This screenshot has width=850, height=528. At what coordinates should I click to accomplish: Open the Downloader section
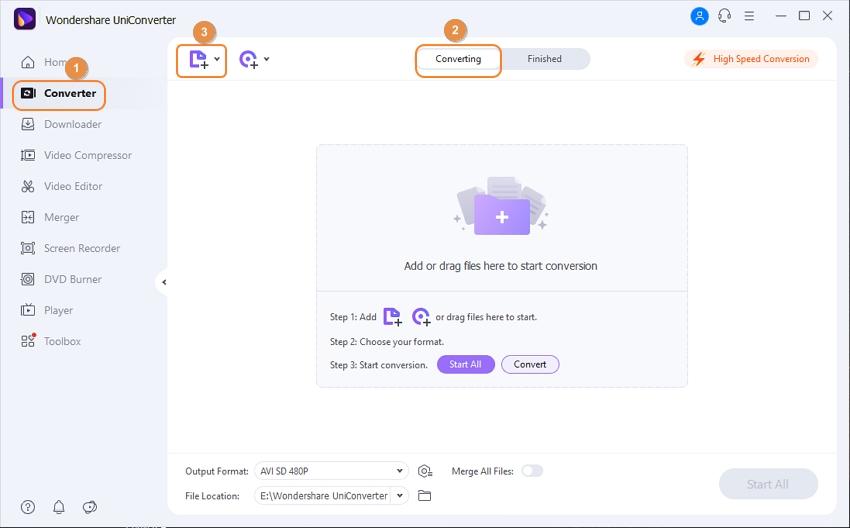[x=61, y=124]
